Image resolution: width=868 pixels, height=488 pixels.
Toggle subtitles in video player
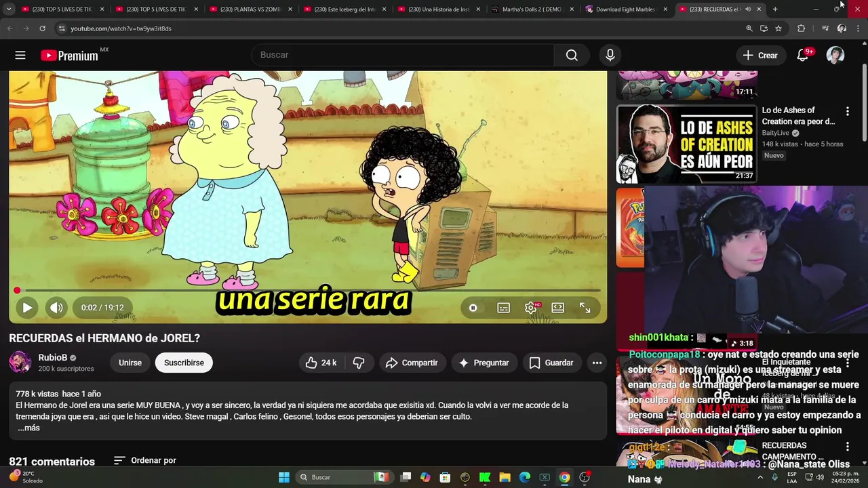(503, 308)
